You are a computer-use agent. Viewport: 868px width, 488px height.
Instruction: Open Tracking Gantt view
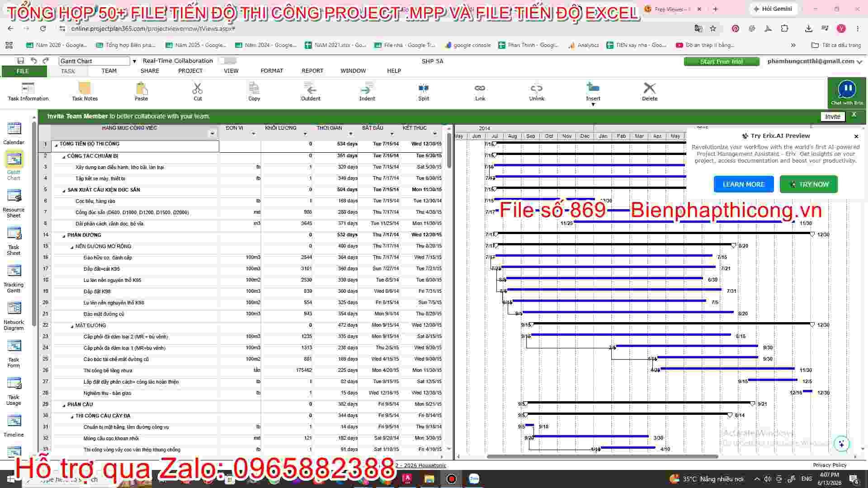[14, 278]
